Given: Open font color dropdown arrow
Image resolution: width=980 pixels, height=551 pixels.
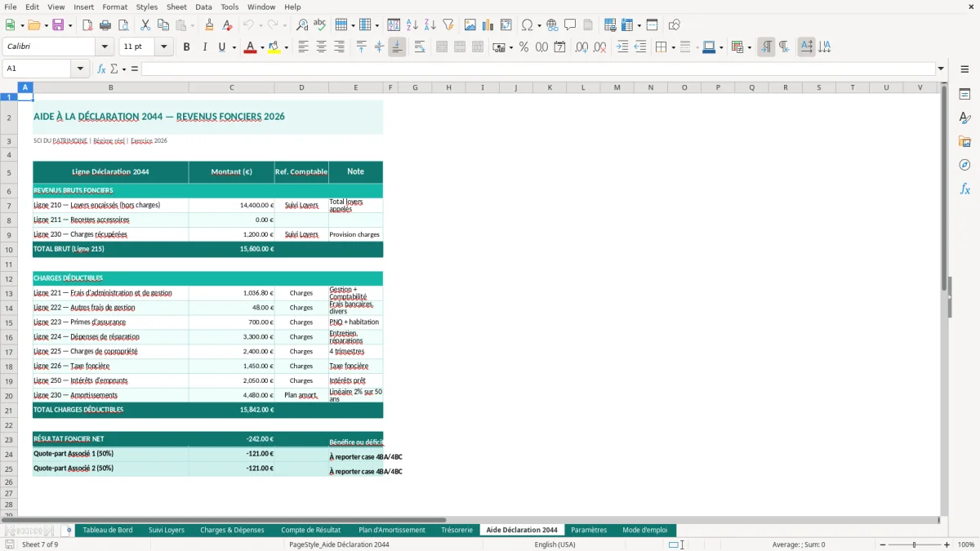Looking at the screenshot, I should coord(261,47).
